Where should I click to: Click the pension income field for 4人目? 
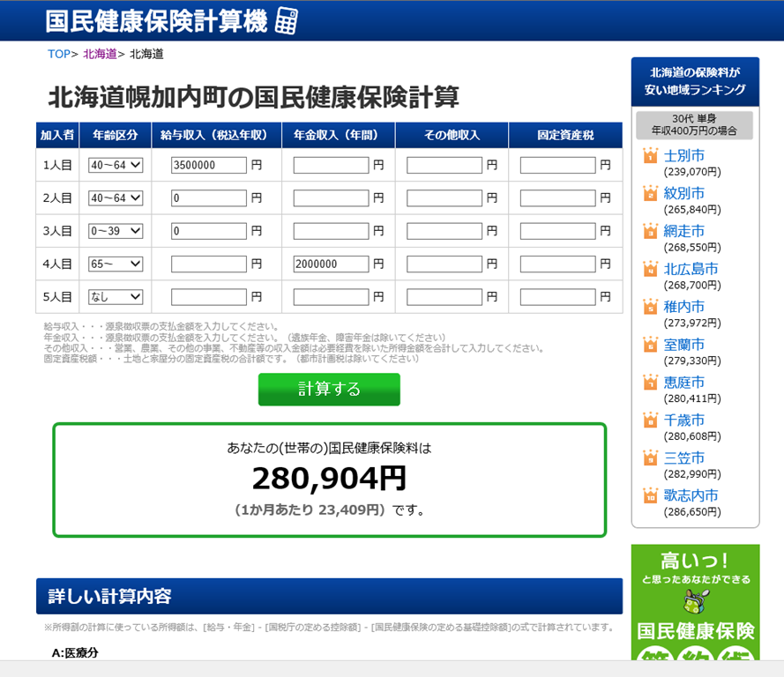[331, 264]
